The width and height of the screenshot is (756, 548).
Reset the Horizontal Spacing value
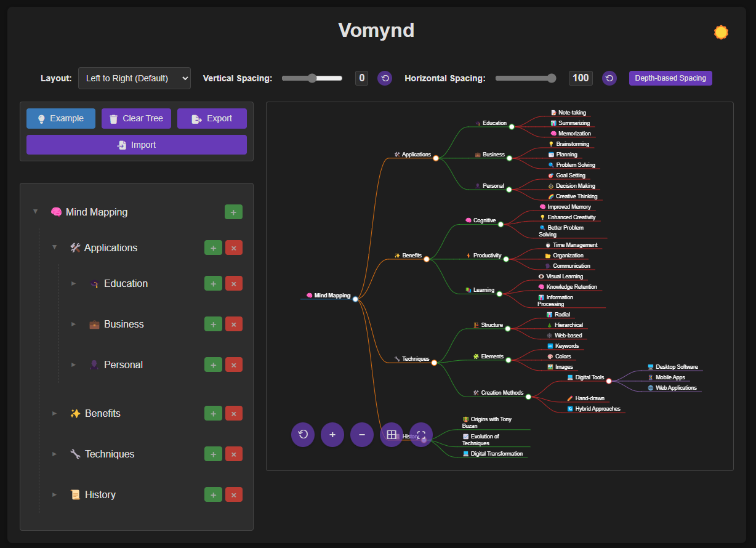tap(609, 78)
